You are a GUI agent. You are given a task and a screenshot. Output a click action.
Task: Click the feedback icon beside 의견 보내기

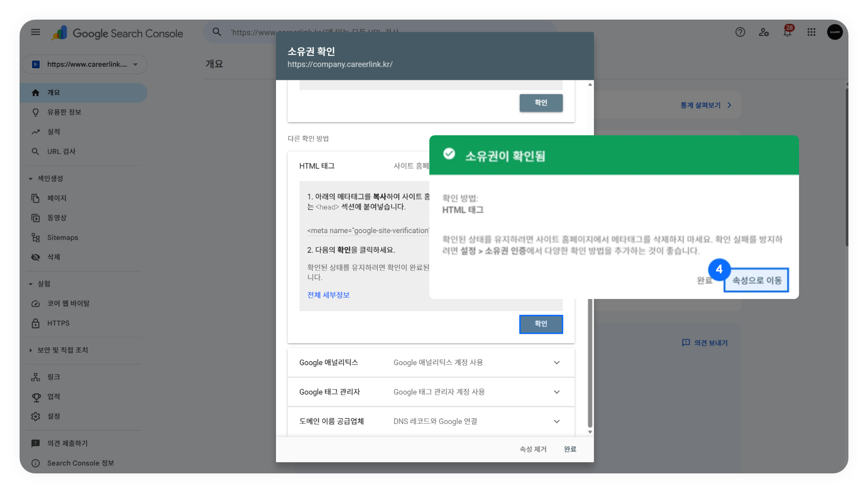(x=686, y=343)
